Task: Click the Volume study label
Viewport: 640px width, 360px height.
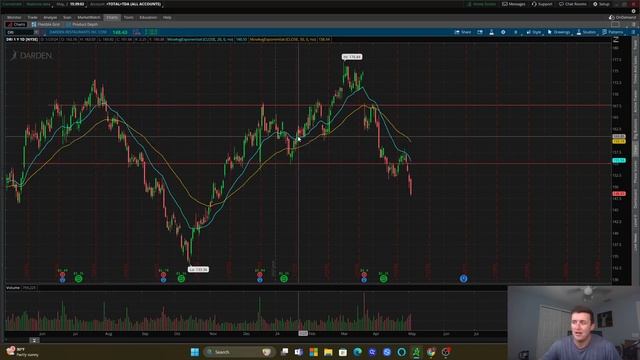Action: point(13,288)
